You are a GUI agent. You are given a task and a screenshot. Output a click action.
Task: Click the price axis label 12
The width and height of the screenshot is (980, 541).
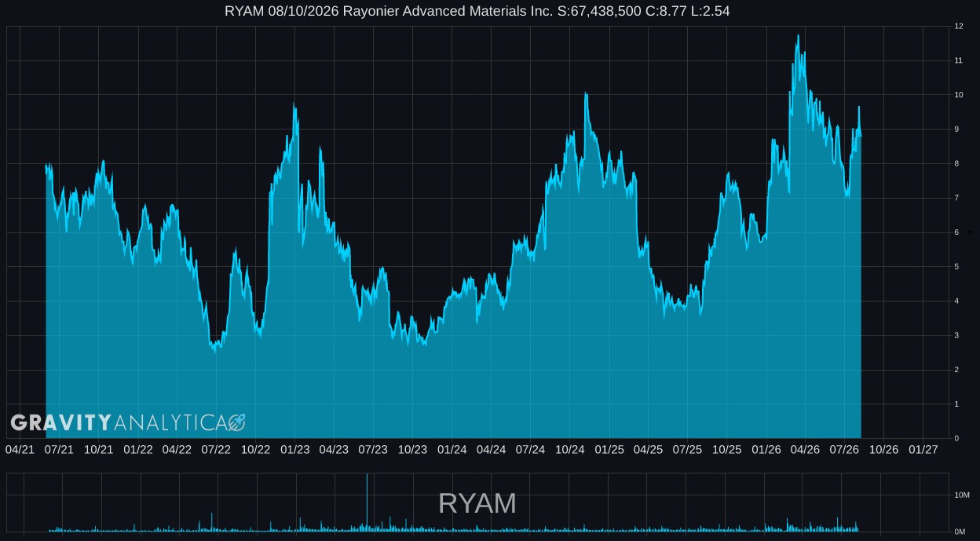coord(958,27)
